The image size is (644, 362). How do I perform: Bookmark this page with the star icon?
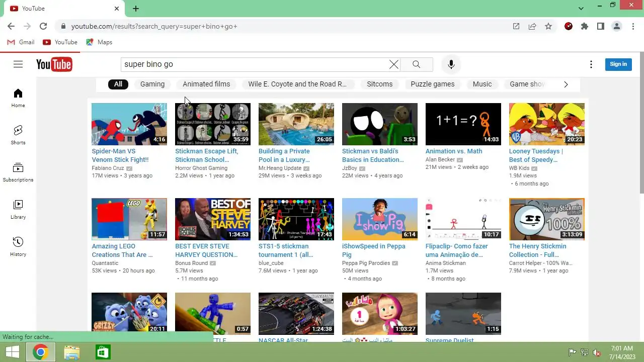tap(548, 26)
